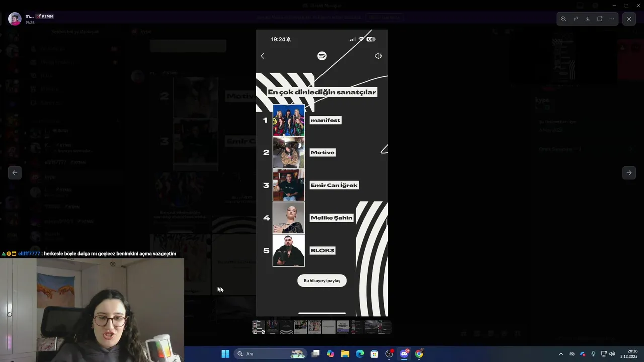Close the image viewer overlay
Viewport: 644px width, 362px height.
pyautogui.click(x=629, y=19)
